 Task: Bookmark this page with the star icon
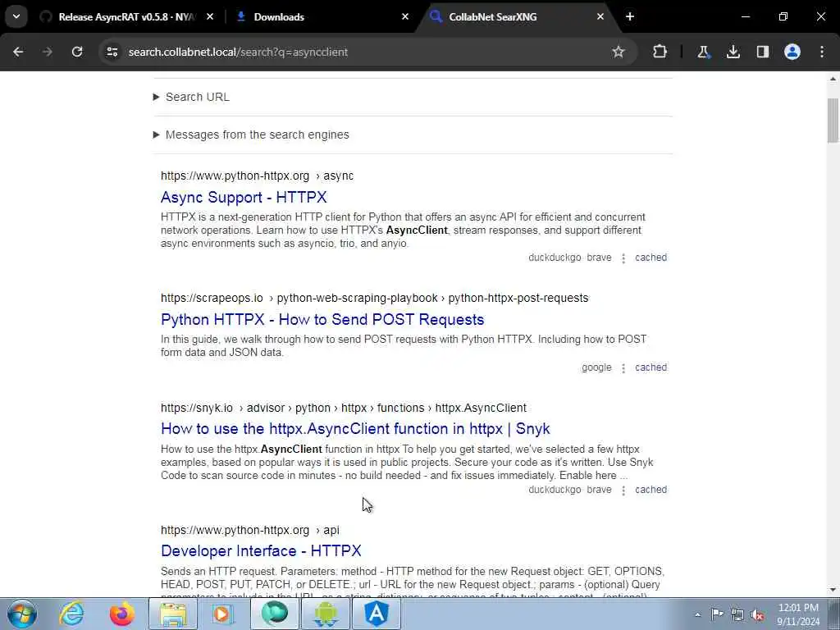[619, 52]
